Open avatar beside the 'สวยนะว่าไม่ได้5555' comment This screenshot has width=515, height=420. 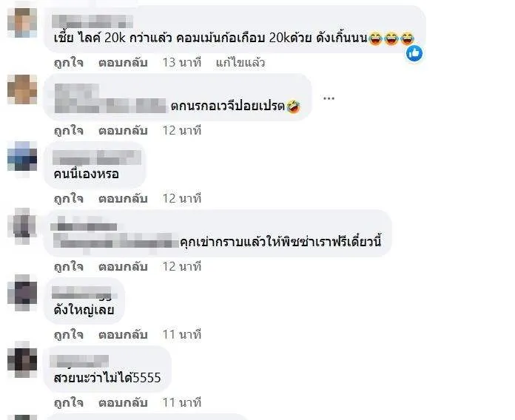point(22,359)
